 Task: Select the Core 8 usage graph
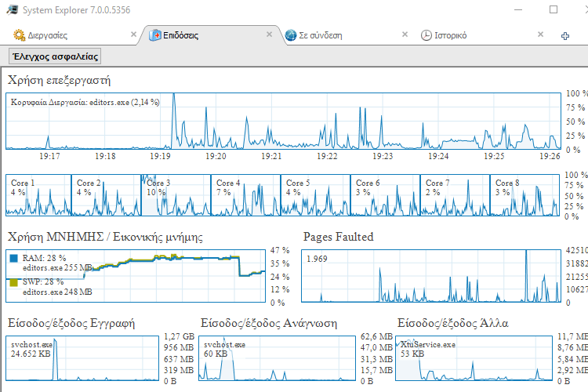[525, 196]
